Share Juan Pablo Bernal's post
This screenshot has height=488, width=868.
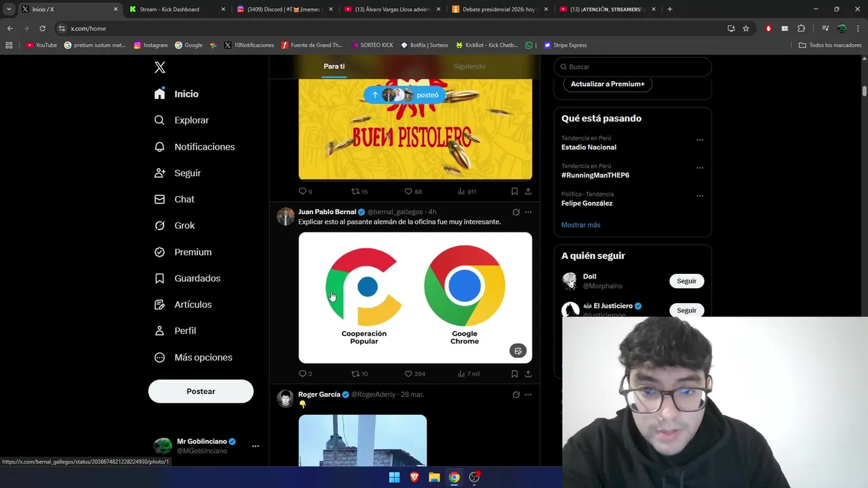[x=528, y=373]
